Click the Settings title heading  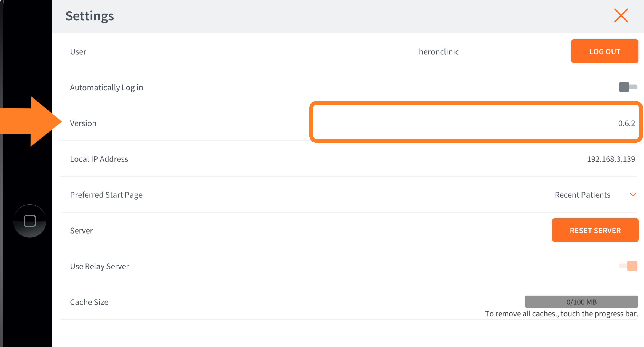click(x=90, y=16)
